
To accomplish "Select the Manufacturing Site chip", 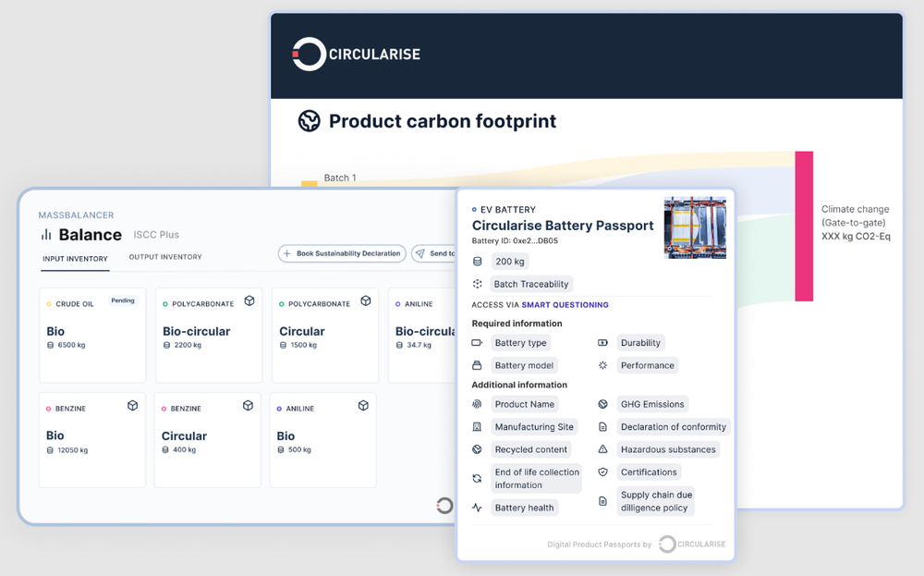I will 534,427.
